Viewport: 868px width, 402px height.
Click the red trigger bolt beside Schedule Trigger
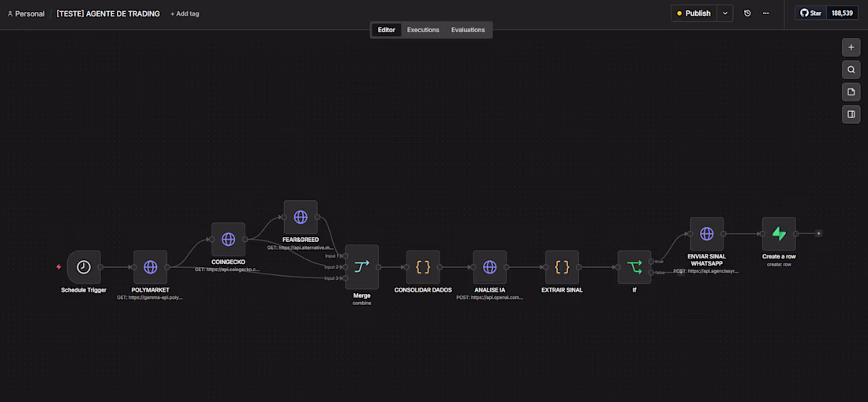58,266
